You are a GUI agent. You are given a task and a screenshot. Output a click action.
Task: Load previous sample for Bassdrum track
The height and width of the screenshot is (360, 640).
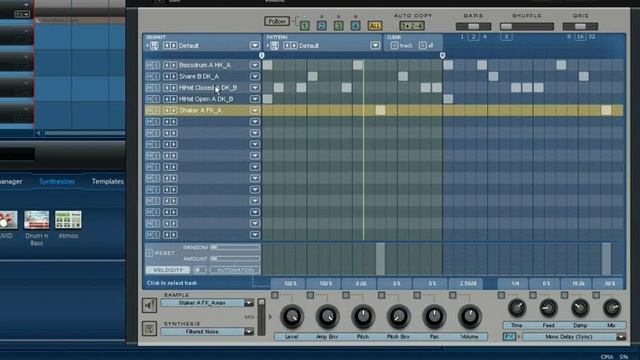pyautogui.click(x=167, y=65)
